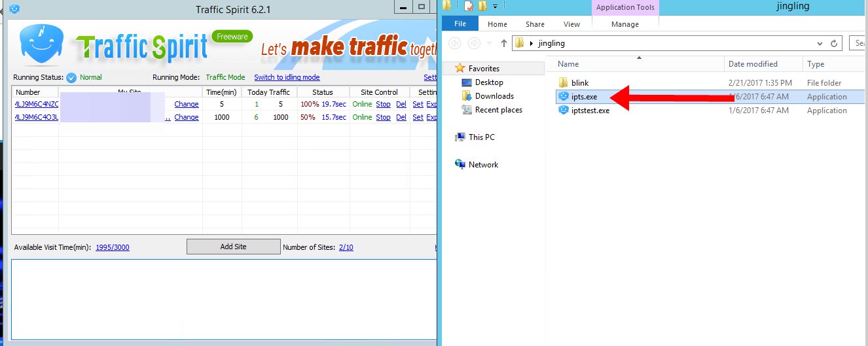
Task: Click Change link for the 4LJ9M6C4O3L site
Action: tap(187, 117)
